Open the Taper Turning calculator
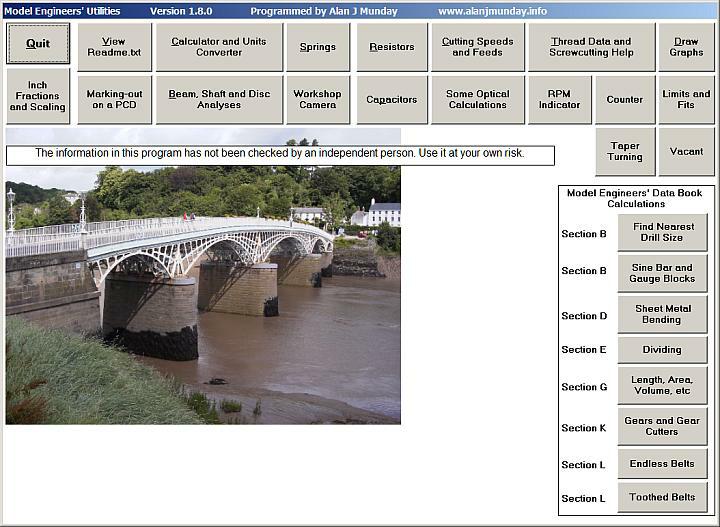This screenshot has height=527, width=720. (x=625, y=151)
